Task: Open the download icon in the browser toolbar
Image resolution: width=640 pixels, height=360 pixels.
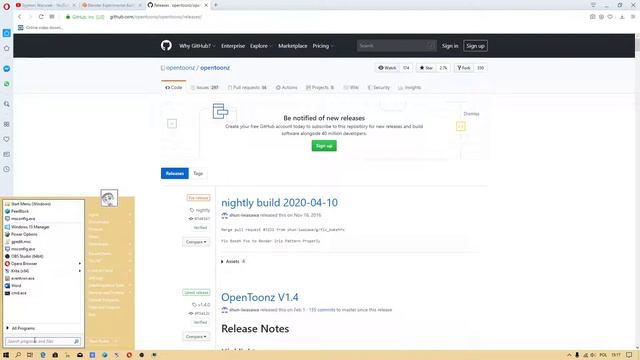Action: tap(622, 17)
